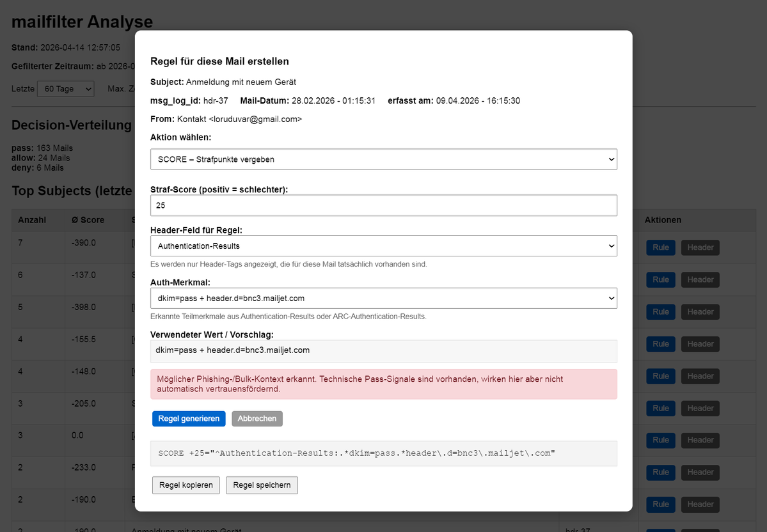Image resolution: width=767 pixels, height=532 pixels.
Task: Click Header button in the -137.0 row
Action: tap(700, 279)
